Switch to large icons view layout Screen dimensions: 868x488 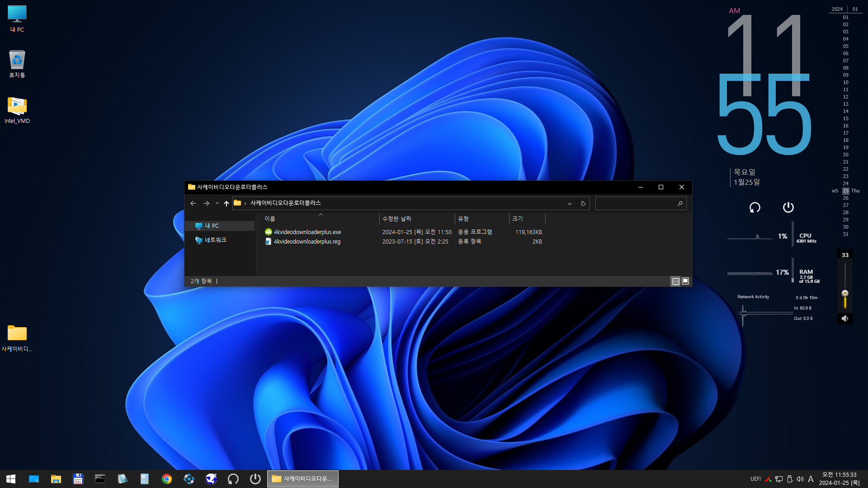pos(685,282)
